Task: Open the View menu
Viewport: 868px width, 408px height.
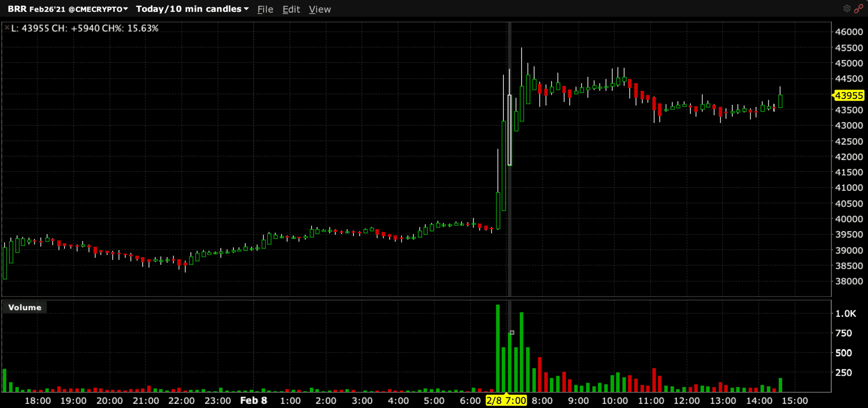Action: tap(320, 10)
